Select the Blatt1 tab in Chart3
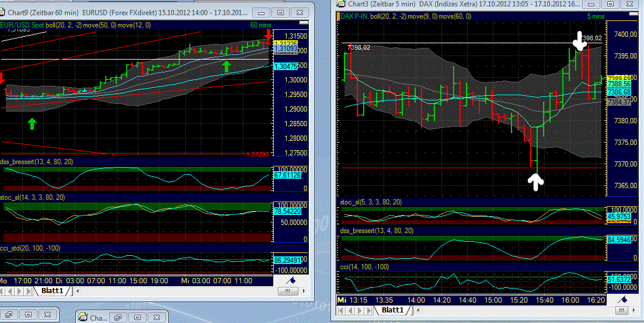 [x=392, y=310]
